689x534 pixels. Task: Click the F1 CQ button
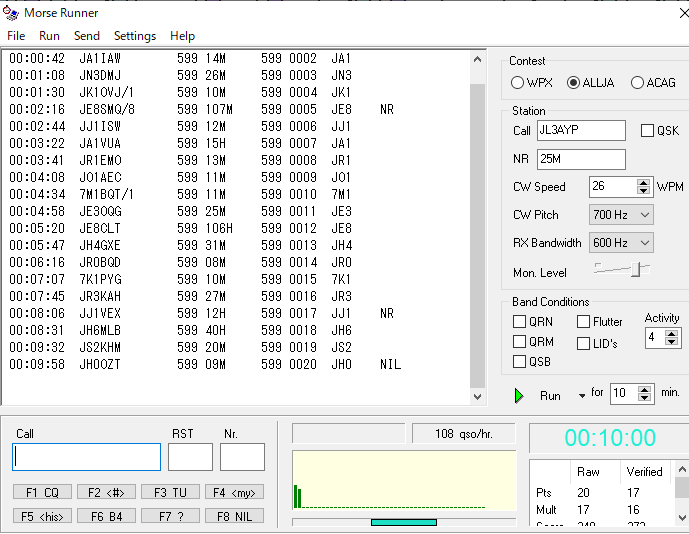[x=42, y=492]
